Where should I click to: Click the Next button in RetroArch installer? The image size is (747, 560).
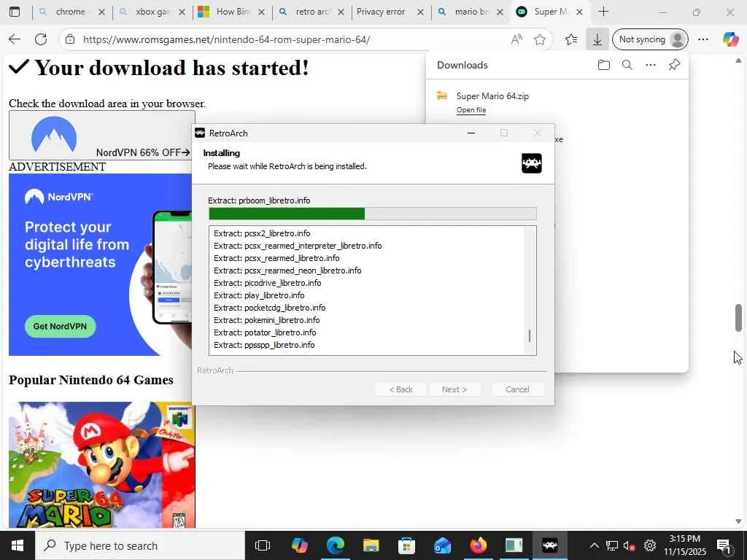[454, 389]
